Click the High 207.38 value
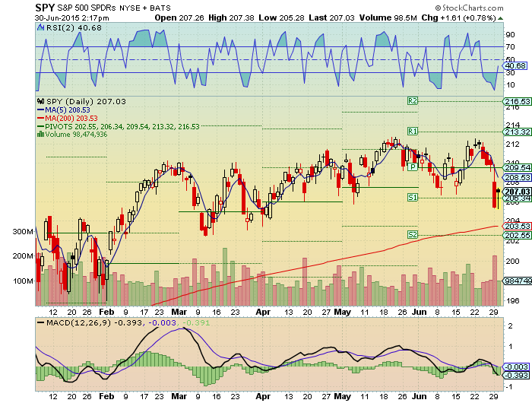The width and height of the screenshot is (532, 403). click(x=231, y=17)
